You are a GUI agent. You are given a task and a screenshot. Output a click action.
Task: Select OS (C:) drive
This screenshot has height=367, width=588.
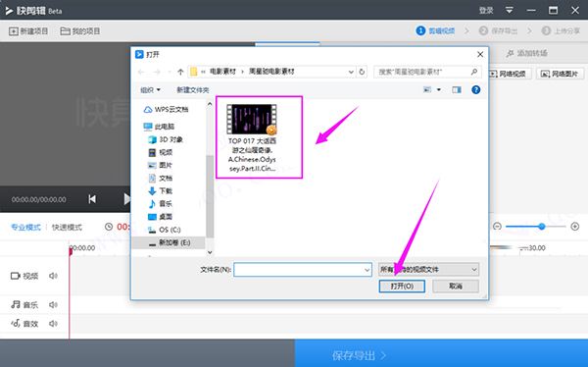pos(165,230)
